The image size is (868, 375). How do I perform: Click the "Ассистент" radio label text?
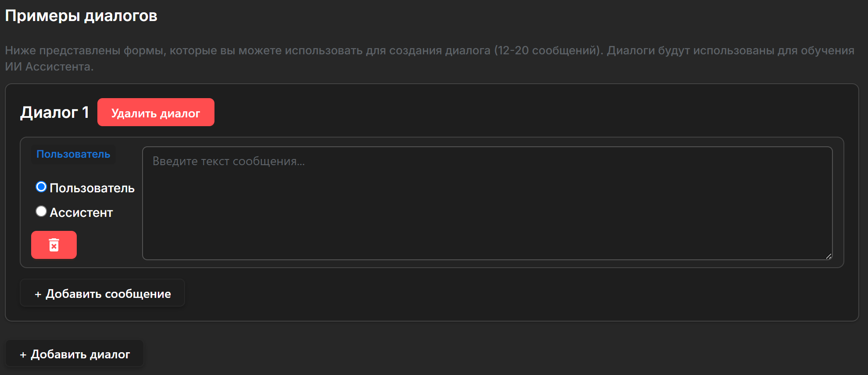81,212
